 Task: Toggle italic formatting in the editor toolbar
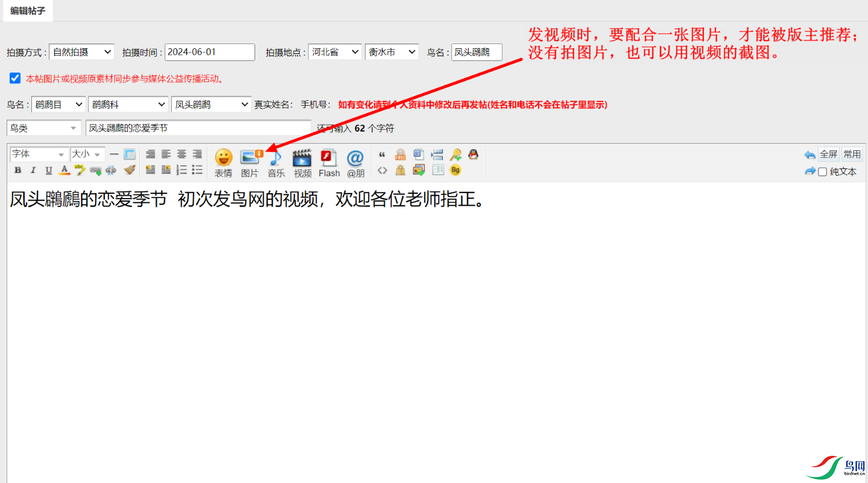click(33, 170)
